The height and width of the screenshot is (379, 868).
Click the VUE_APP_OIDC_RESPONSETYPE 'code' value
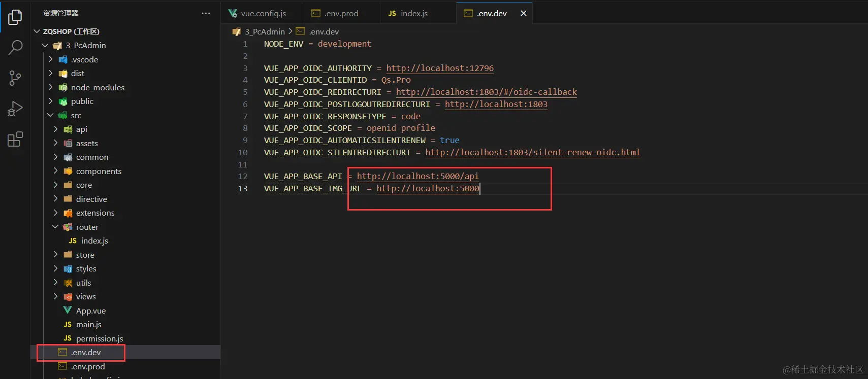coord(411,116)
